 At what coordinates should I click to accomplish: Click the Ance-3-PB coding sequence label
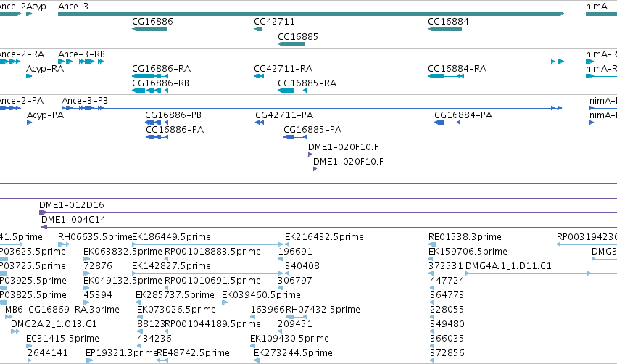click(85, 101)
